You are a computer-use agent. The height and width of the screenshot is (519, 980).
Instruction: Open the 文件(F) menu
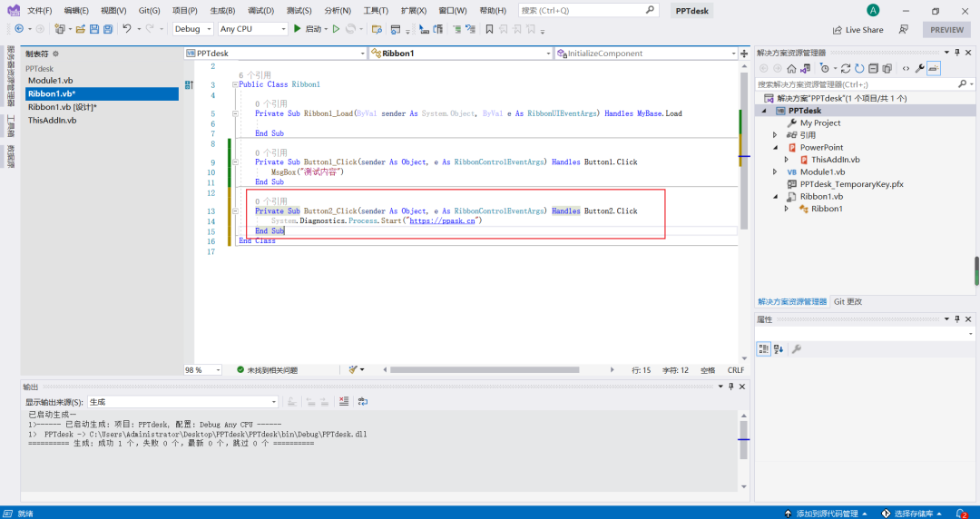coord(39,11)
